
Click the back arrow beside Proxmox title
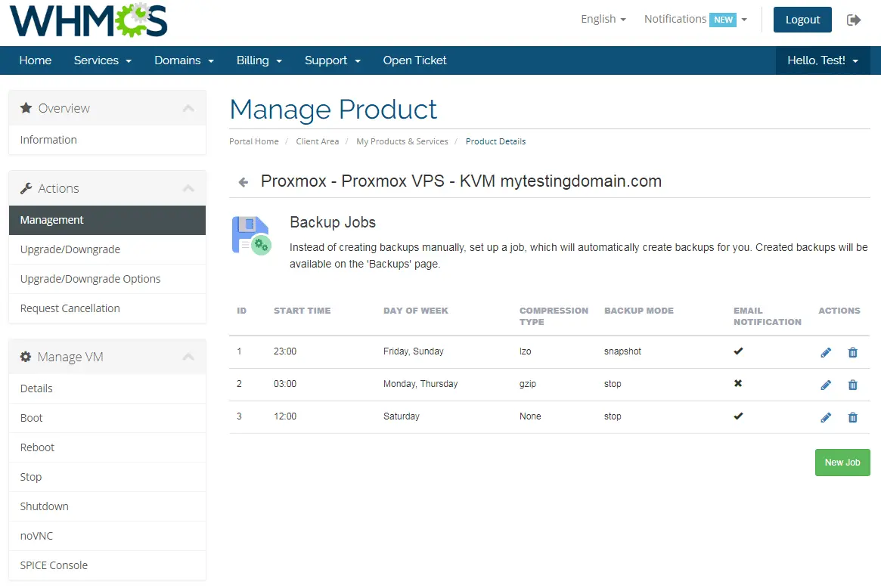pos(244,182)
